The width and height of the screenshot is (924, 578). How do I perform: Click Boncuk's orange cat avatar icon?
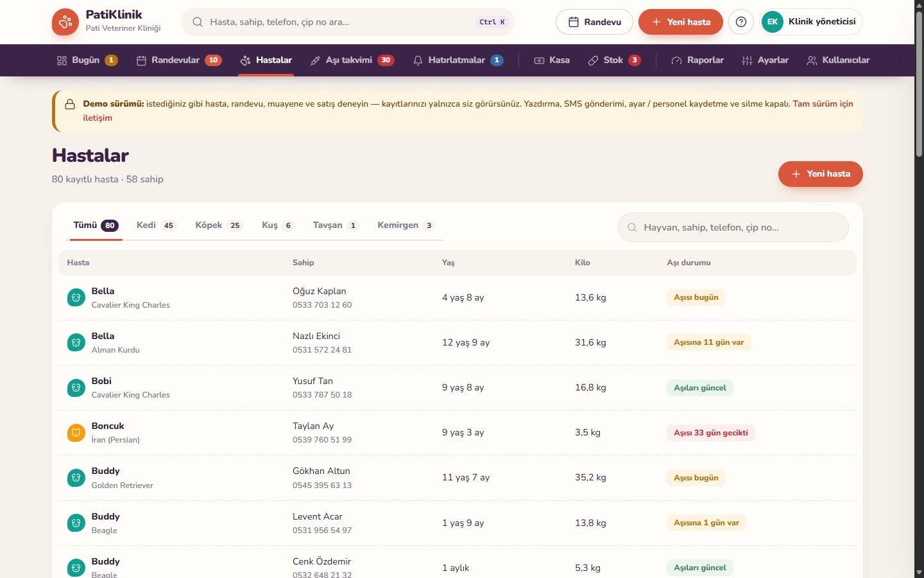pyautogui.click(x=76, y=433)
